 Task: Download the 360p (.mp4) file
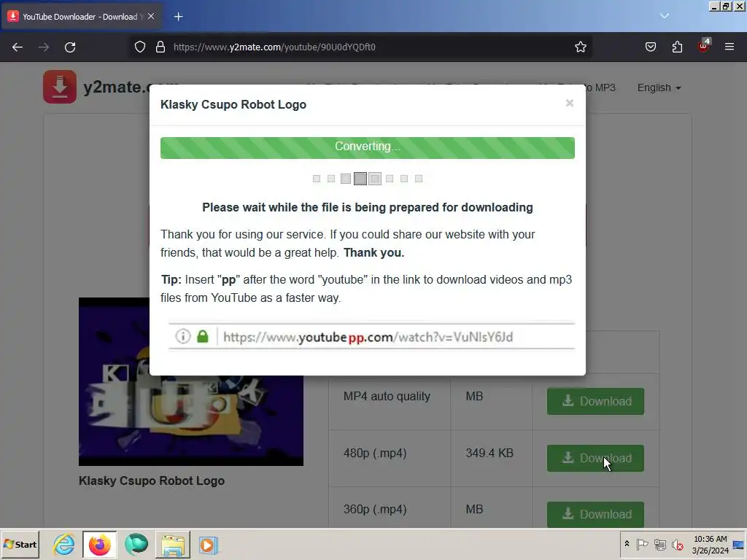point(595,514)
